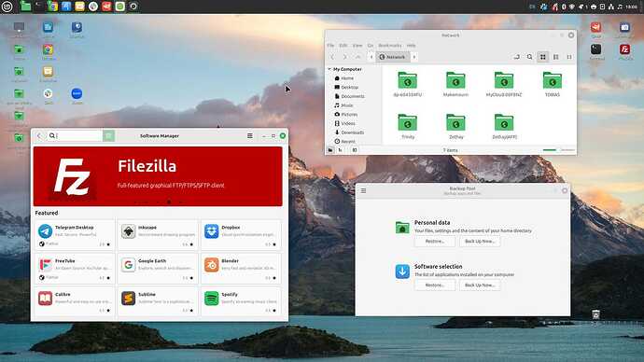Collapse the My Computer sidebar section
644x362 pixels.
pos(329,69)
